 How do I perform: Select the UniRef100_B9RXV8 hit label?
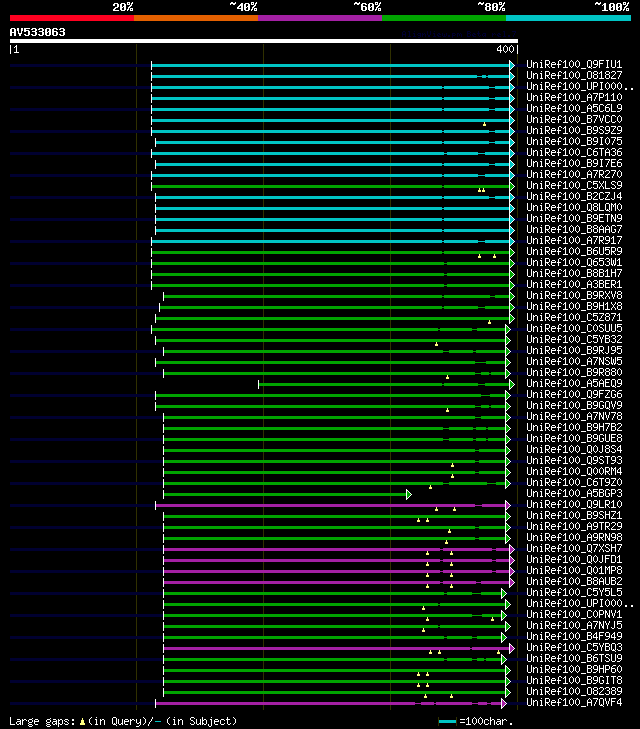click(x=574, y=295)
